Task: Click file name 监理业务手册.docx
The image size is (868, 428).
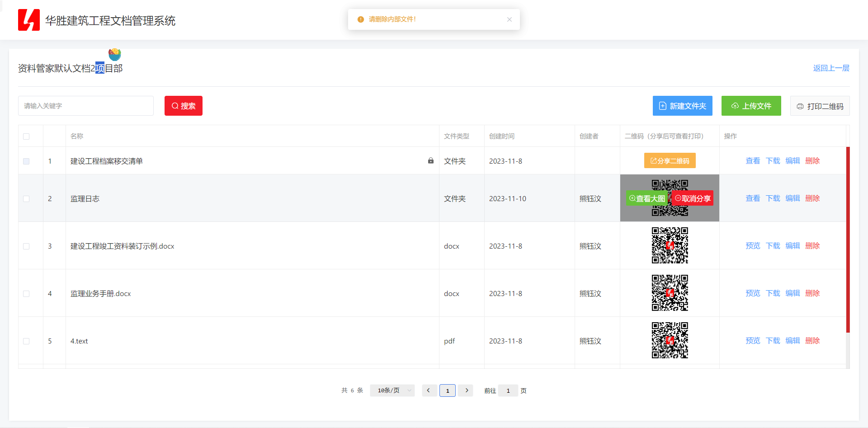Action: (101, 294)
